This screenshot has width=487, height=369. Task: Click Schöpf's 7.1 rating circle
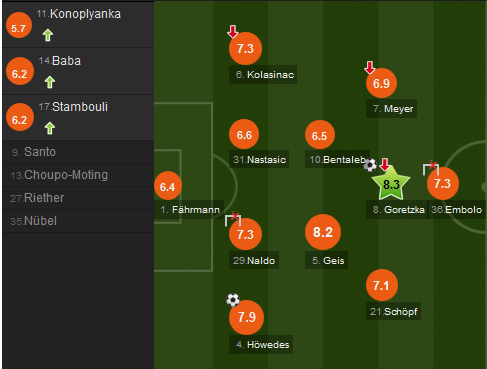382,285
